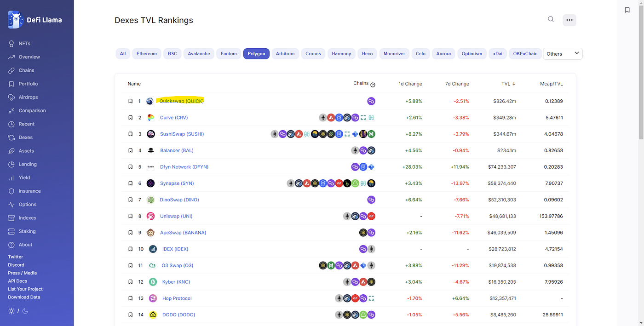Image resolution: width=644 pixels, height=326 pixels.
Task: Open the Press / Media link
Action: pos(22,273)
